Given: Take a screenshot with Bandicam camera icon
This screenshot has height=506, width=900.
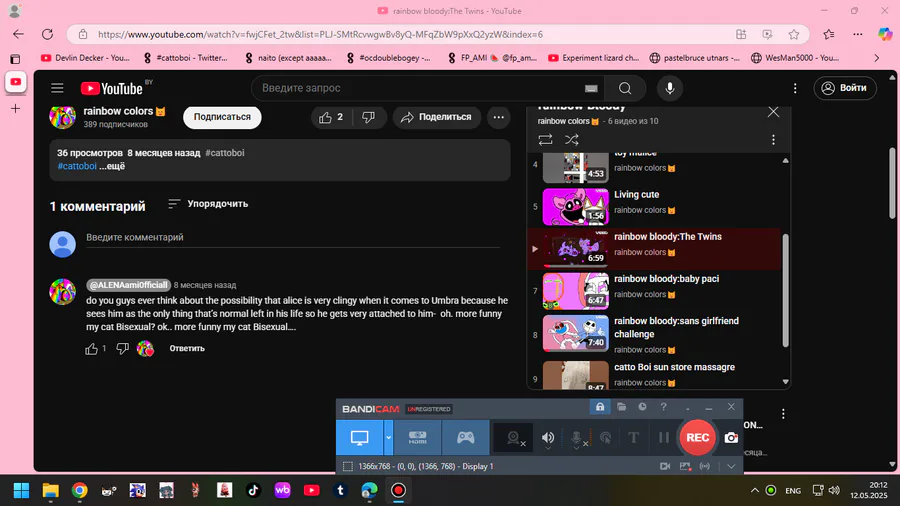Looking at the screenshot, I should point(731,438).
